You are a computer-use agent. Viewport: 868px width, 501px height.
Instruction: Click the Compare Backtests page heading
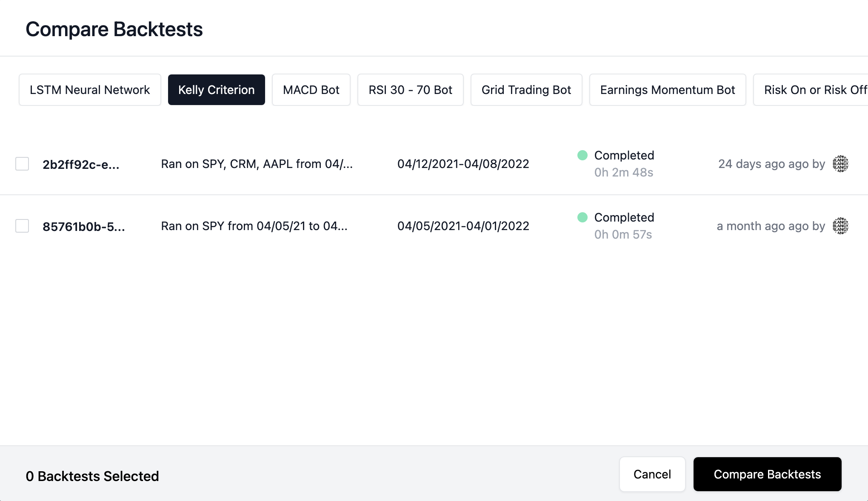114,29
